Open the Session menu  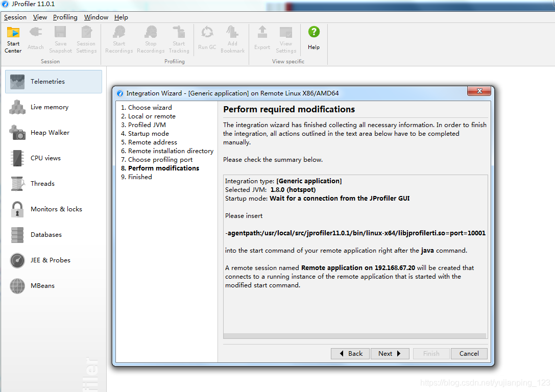point(15,17)
